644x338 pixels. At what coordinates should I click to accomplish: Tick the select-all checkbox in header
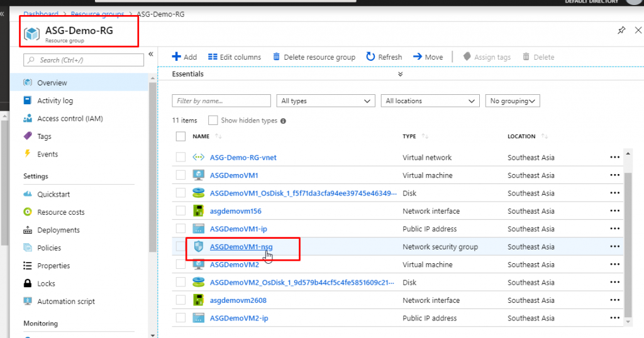[181, 136]
